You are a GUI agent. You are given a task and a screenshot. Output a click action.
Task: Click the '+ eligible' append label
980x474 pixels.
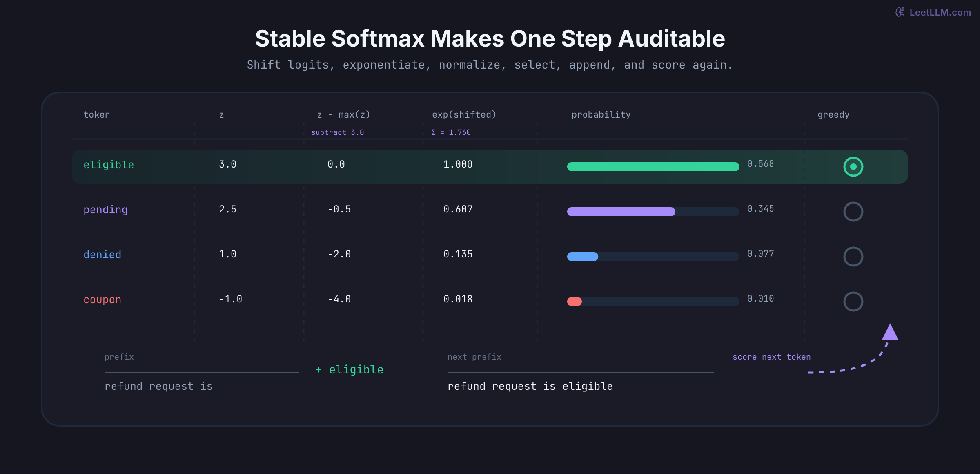tap(349, 370)
